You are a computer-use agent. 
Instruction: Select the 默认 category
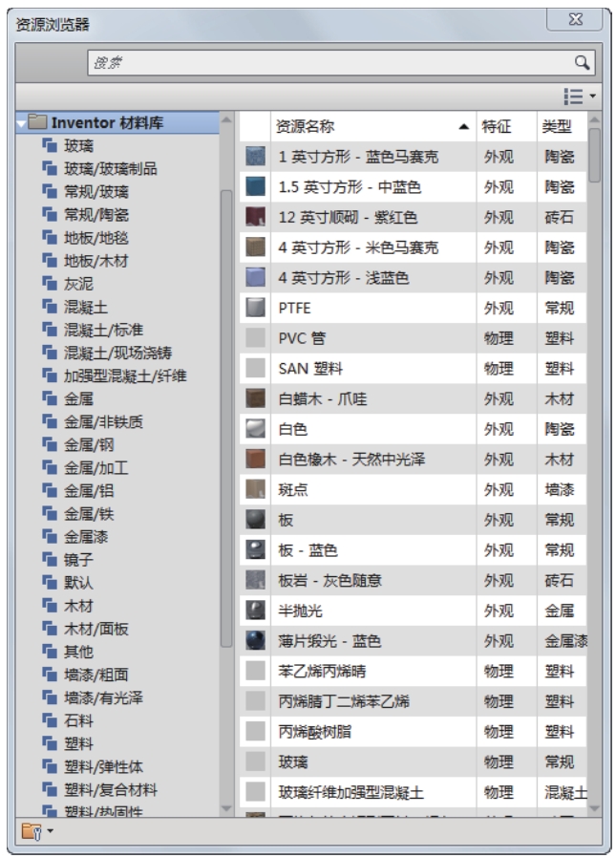coord(78,583)
